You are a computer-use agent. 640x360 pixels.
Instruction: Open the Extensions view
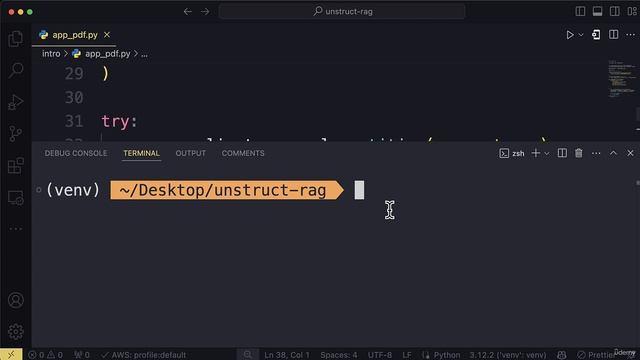point(16,166)
